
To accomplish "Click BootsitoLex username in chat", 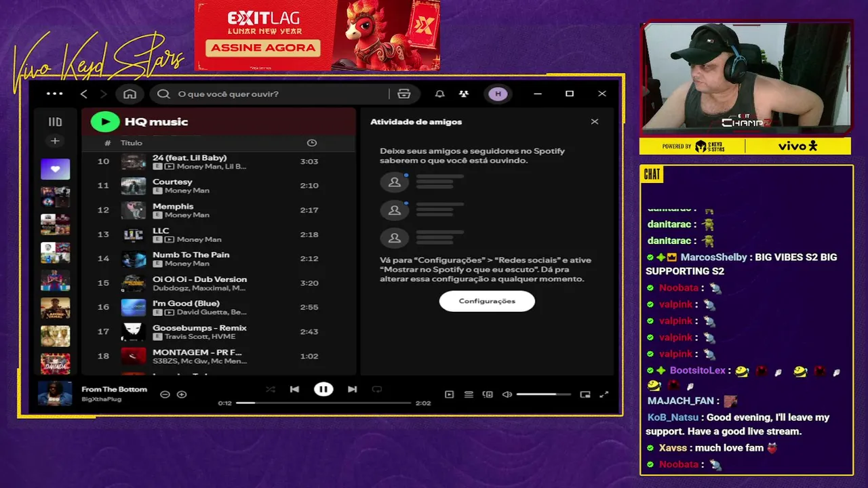I will (697, 371).
